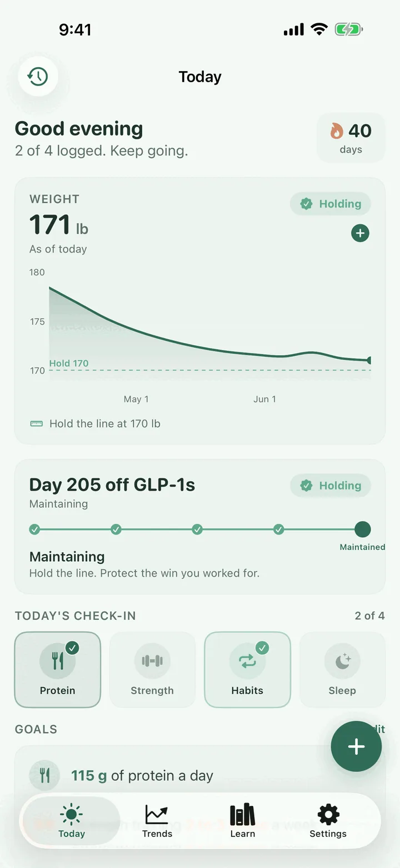Select the Today sun tab
The height and width of the screenshot is (868, 400).
point(72,821)
